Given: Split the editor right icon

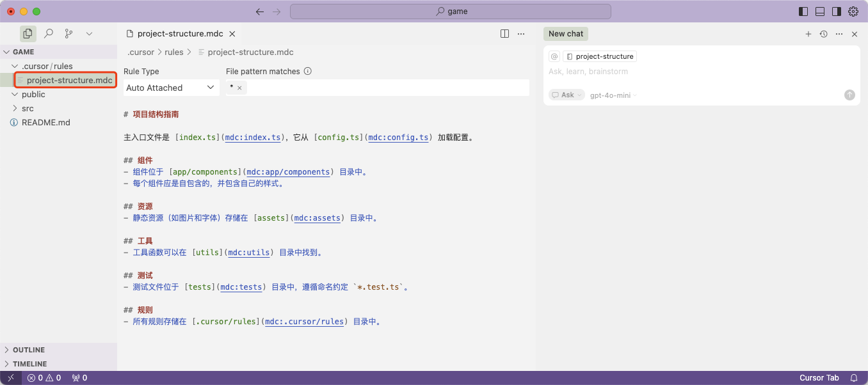Looking at the screenshot, I should (504, 34).
